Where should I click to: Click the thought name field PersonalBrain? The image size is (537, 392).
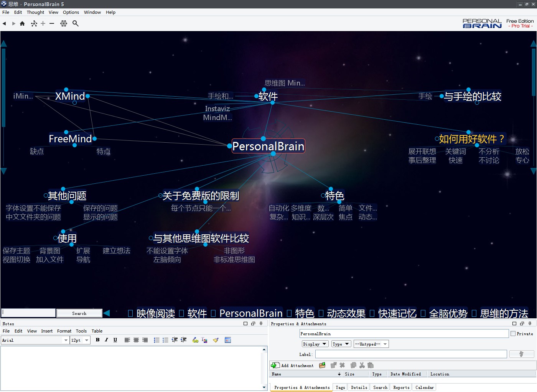click(404, 334)
